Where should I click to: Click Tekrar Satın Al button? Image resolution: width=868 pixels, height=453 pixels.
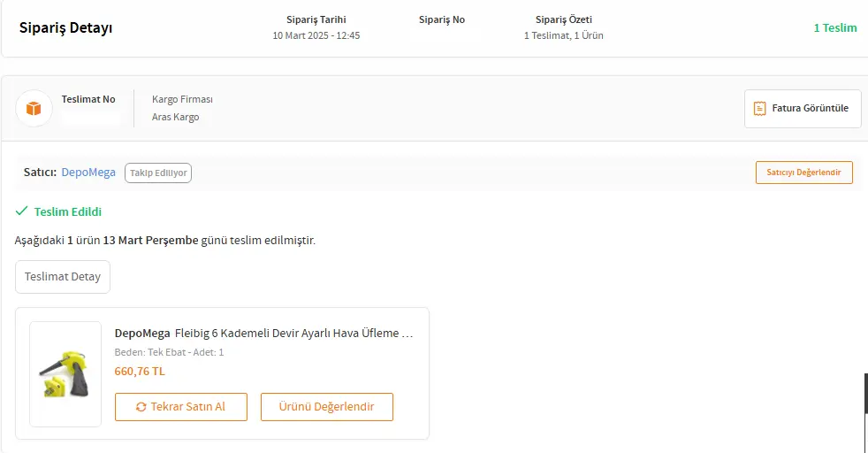[x=181, y=407]
